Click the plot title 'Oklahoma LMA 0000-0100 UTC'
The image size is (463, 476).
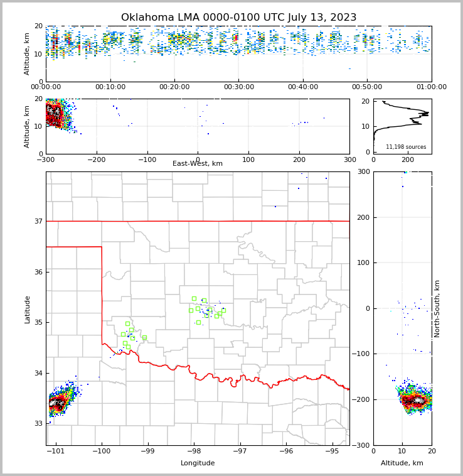point(238,18)
